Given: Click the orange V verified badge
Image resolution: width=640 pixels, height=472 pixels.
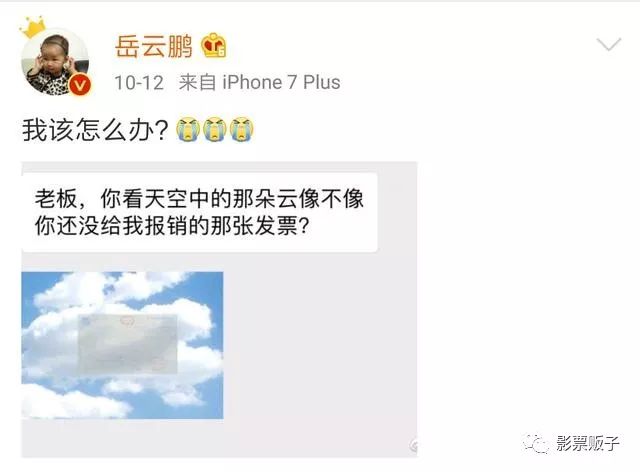Looking at the screenshot, I should click(x=80, y=85).
